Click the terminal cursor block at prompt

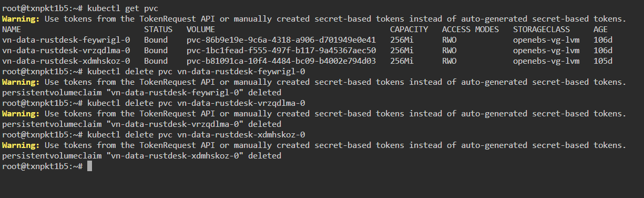[89, 166]
